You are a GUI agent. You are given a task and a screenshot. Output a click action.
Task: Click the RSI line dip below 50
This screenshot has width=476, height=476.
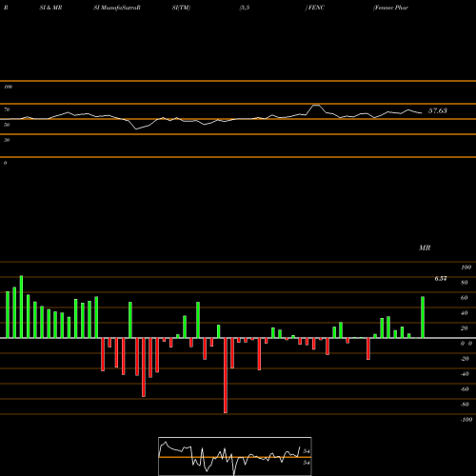(136, 129)
